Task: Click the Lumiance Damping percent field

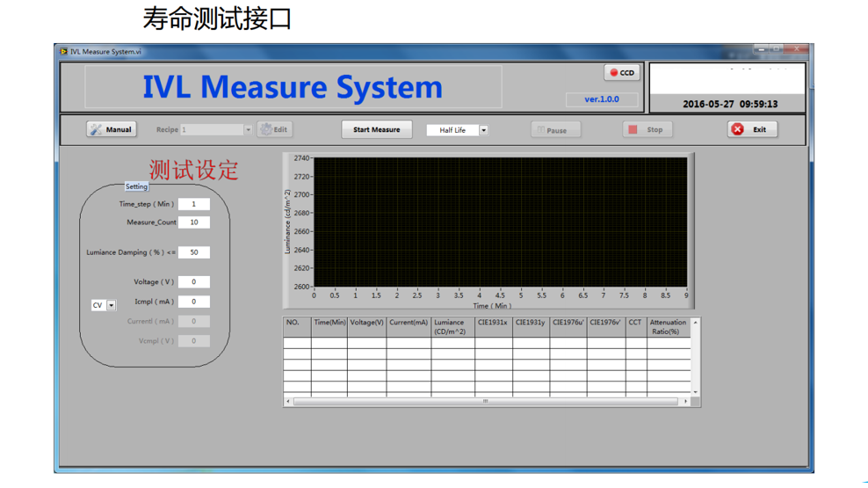Action: 193,252
